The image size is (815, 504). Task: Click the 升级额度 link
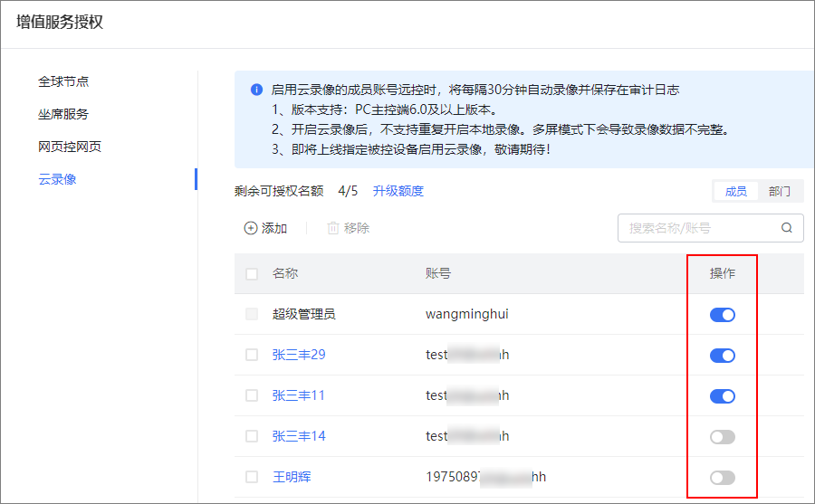[398, 191]
